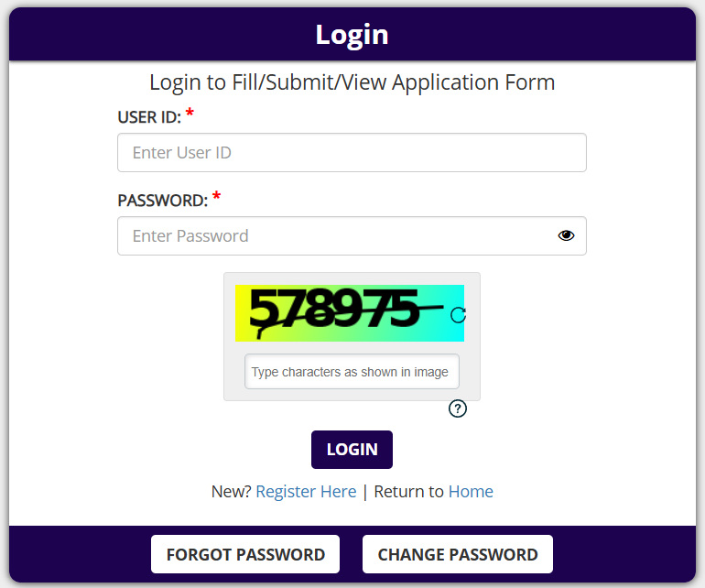The width and height of the screenshot is (705, 588).
Task: Open the CHANGE PASSWORD option
Action: point(458,554)
